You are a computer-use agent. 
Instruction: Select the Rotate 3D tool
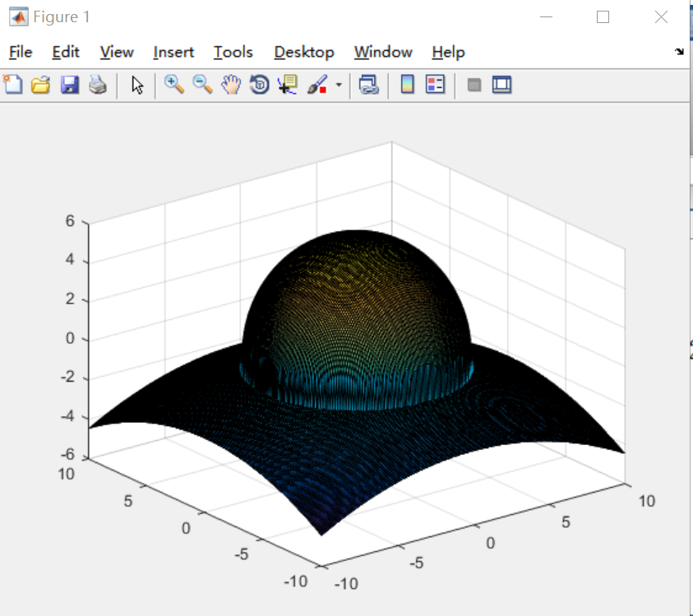click(258, 84)
